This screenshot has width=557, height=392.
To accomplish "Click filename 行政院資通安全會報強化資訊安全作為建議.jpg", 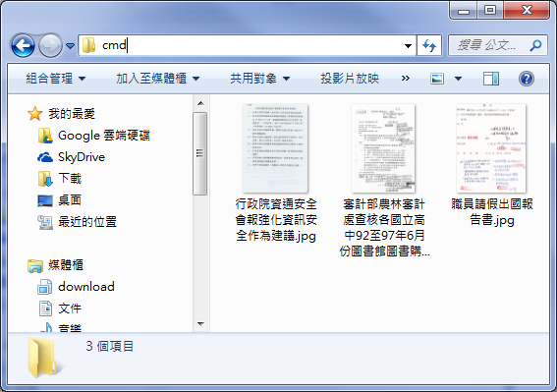I will [276, 220].
